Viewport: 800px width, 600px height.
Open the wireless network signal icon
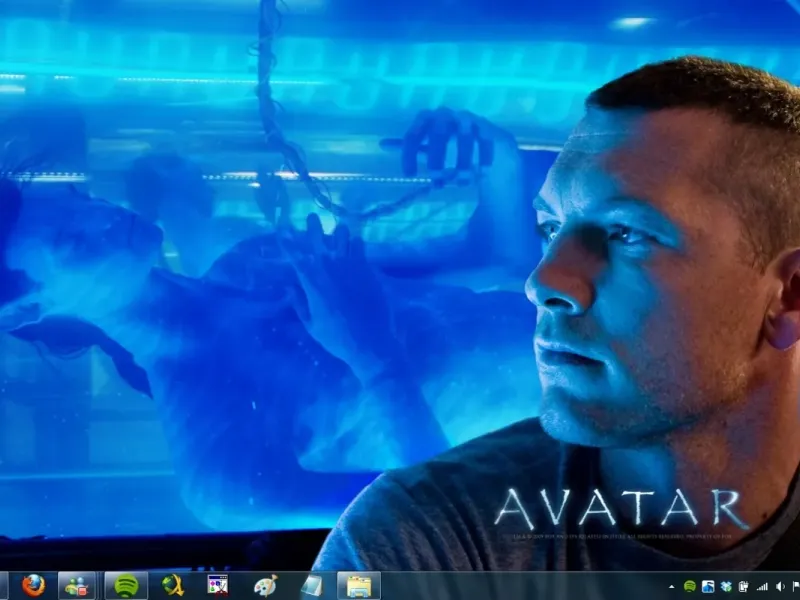pos(762,587)
